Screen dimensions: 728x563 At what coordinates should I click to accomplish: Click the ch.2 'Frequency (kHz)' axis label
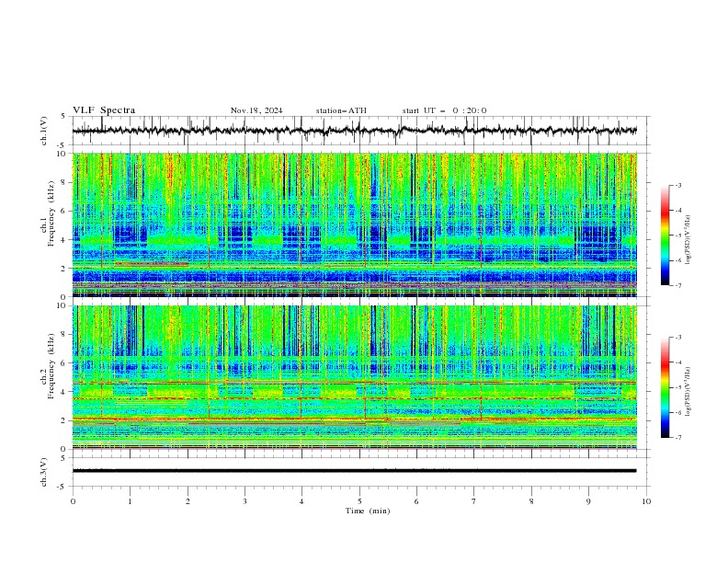pos(51,366)
